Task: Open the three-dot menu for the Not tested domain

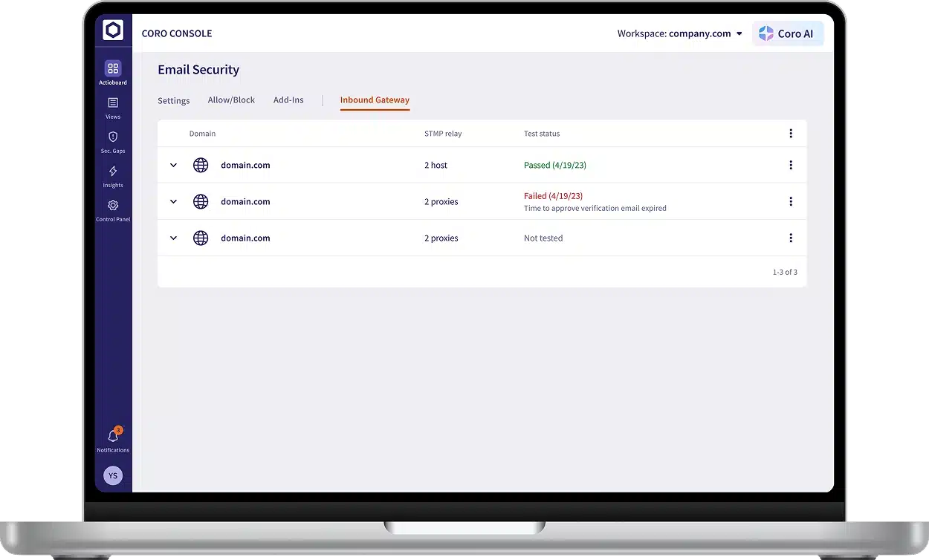Action: click(791, 238)
